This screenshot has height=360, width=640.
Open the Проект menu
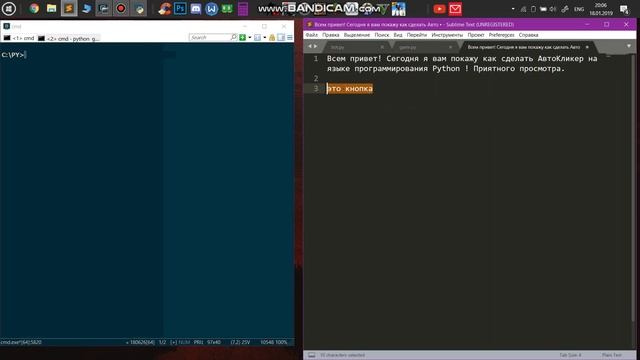pyautogui.click(x=476, y=35)
